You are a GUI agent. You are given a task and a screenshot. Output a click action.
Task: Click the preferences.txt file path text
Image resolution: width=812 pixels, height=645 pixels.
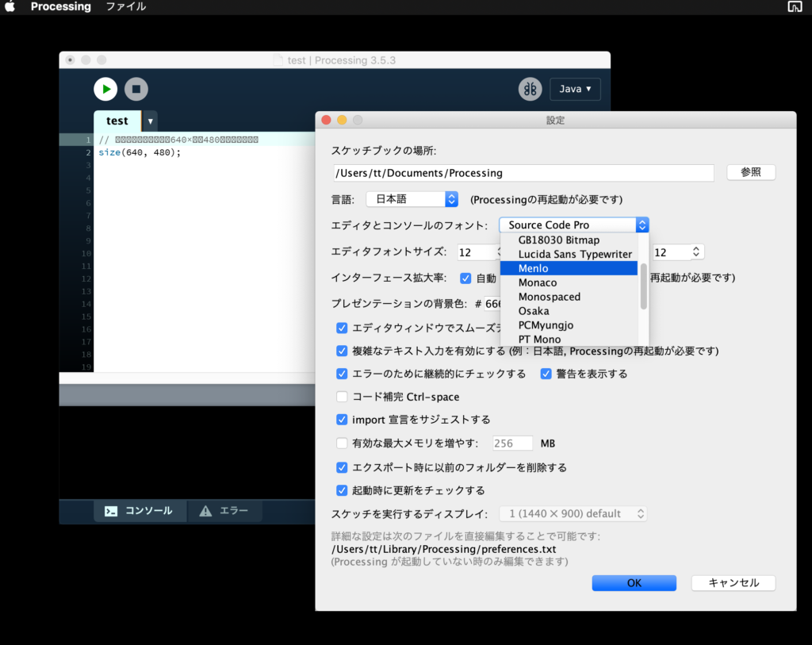[443, 549]
